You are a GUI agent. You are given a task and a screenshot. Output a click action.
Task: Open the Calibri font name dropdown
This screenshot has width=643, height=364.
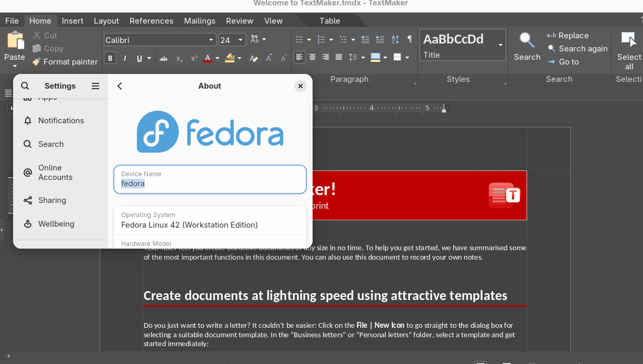click(211, 40)
